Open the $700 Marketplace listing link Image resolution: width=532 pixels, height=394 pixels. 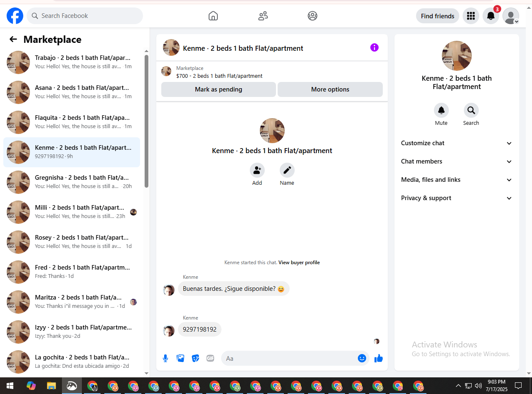pos(219,76)
